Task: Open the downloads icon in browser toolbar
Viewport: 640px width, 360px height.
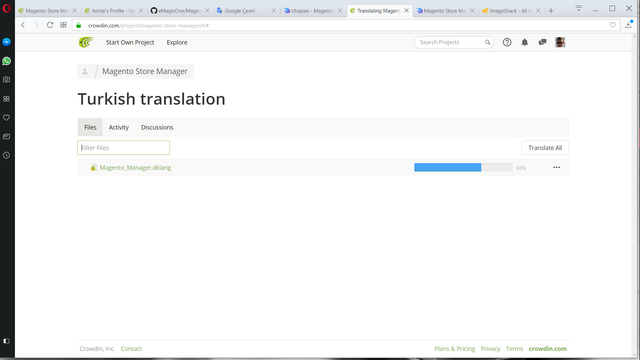Action: coord(629,25)
